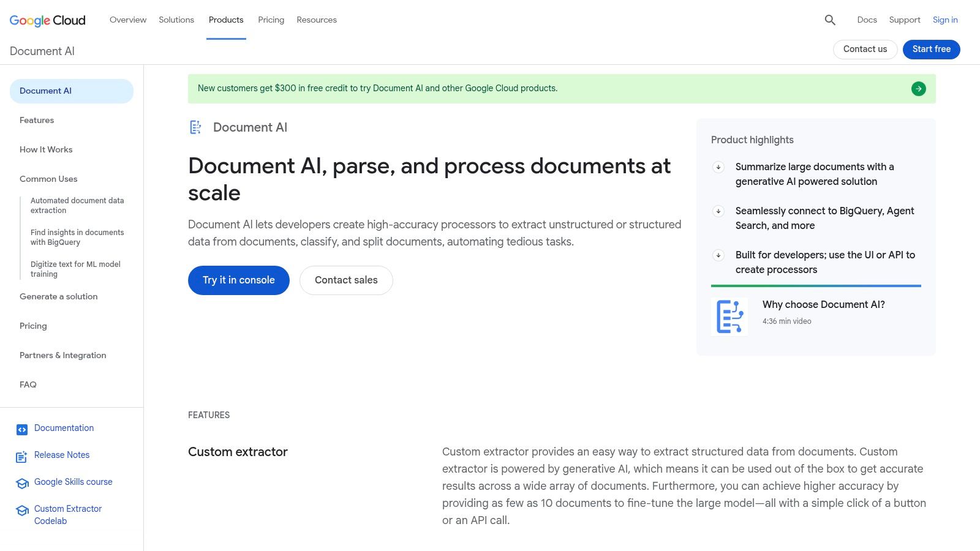980x551 pixels.
Task: Open the Why choose Document AI video thumbnail
Action: 729,317
